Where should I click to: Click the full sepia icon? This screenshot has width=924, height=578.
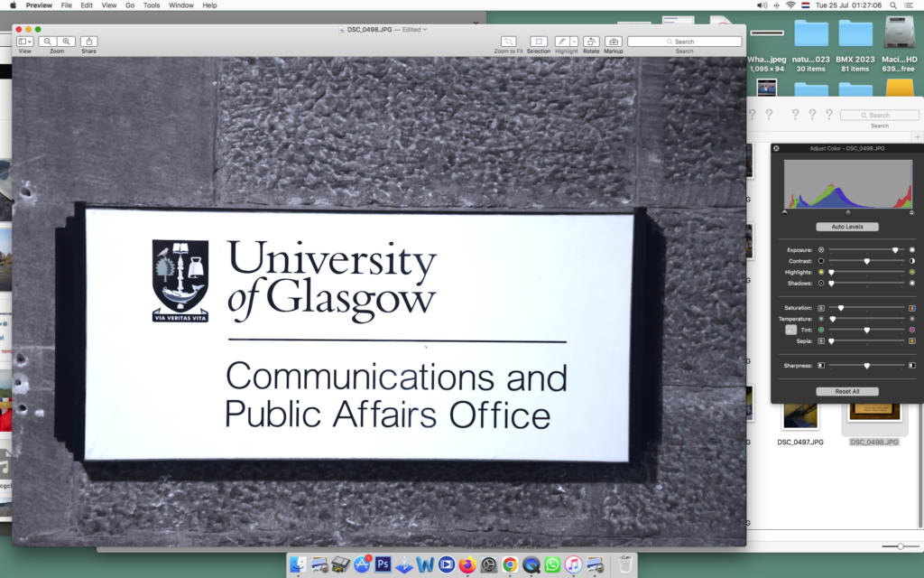[x=912, y=340]
